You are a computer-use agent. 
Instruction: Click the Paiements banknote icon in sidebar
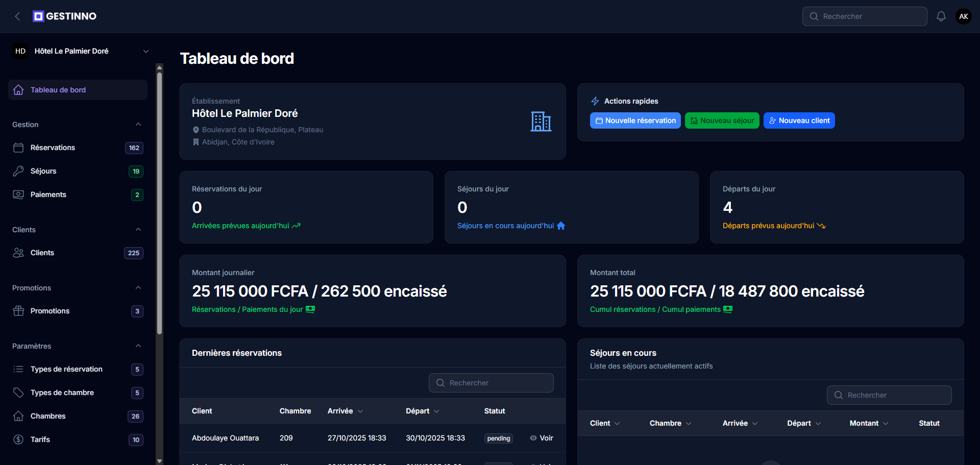pos(18,194)
